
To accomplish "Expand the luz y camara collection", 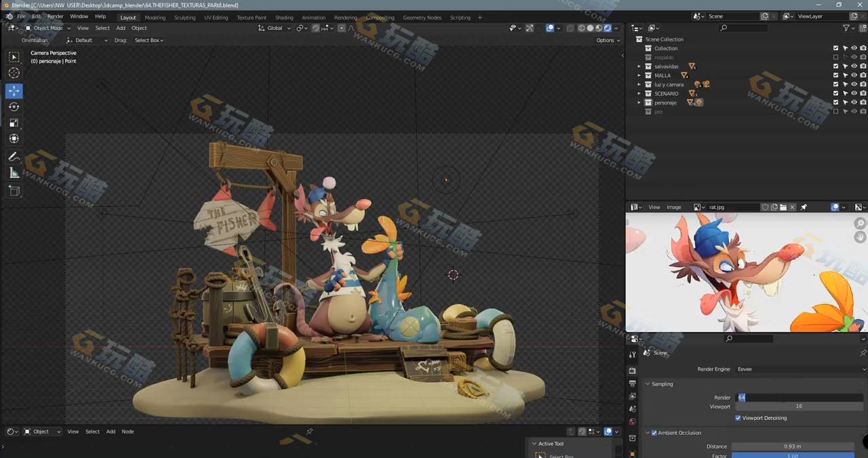I will click(x=639, y=84).
